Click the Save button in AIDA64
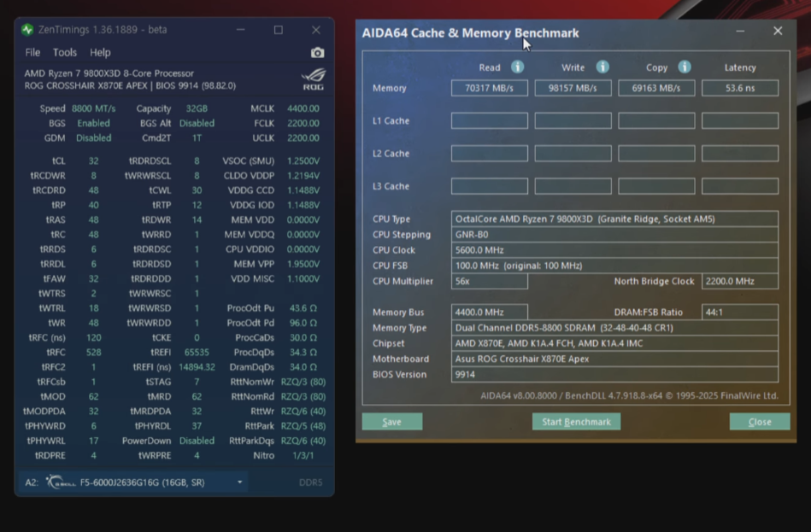 (x=392, y=422)
